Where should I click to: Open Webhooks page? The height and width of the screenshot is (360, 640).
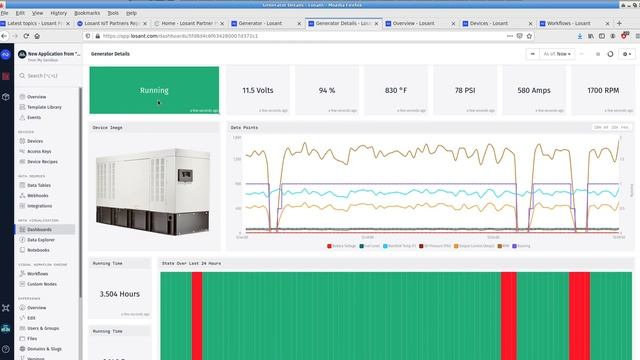(38, 196)
